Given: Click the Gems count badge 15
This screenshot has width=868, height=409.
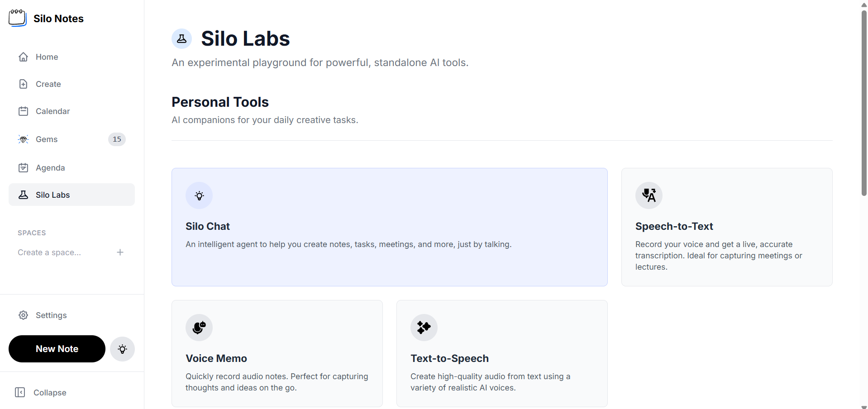Looking at the screenshot, I should click(x=117, y=139).
